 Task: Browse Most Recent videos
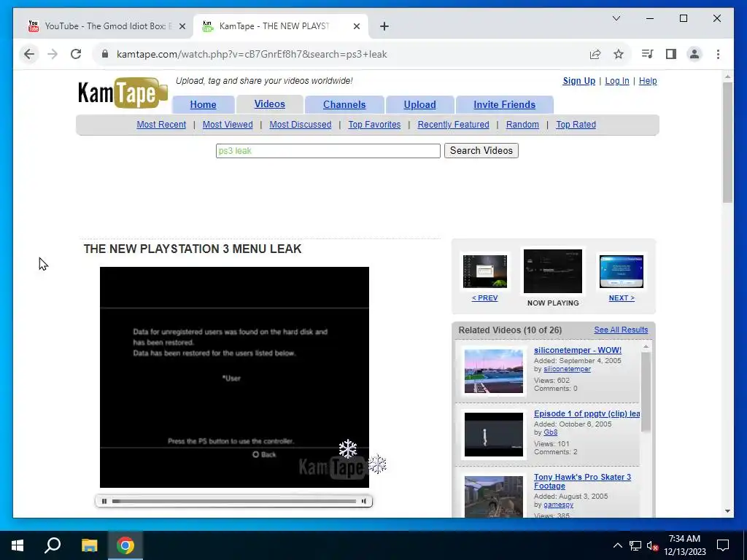161,125
